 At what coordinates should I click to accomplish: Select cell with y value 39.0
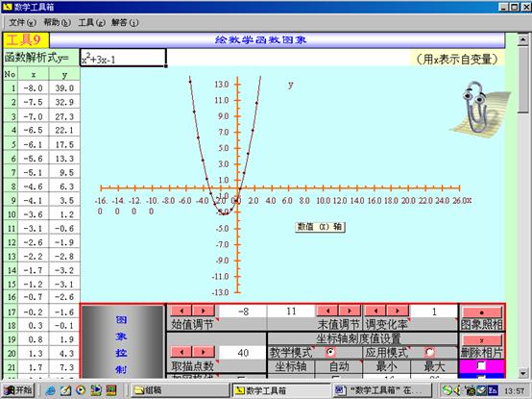pos(64,87)
